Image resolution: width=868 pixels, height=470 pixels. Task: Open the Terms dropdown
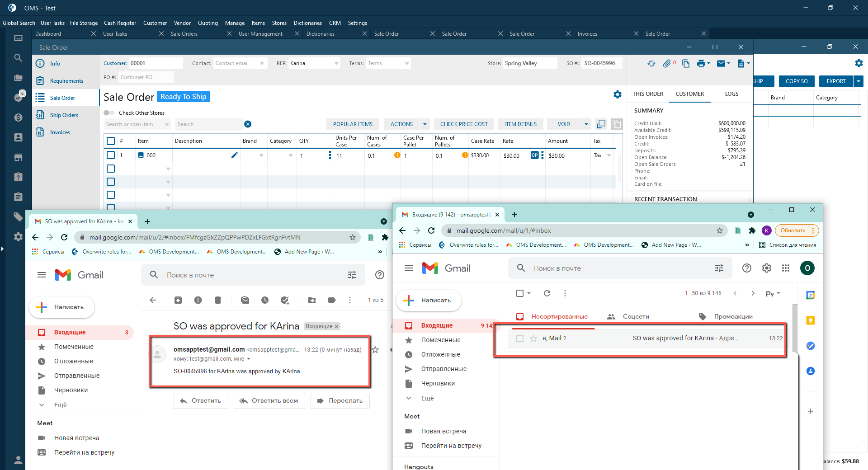point(407,64)
